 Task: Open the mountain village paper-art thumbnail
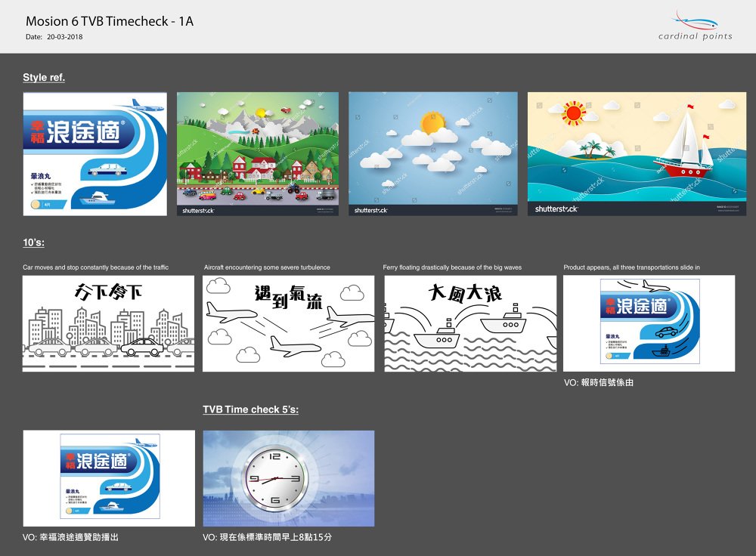pos(257,154)
